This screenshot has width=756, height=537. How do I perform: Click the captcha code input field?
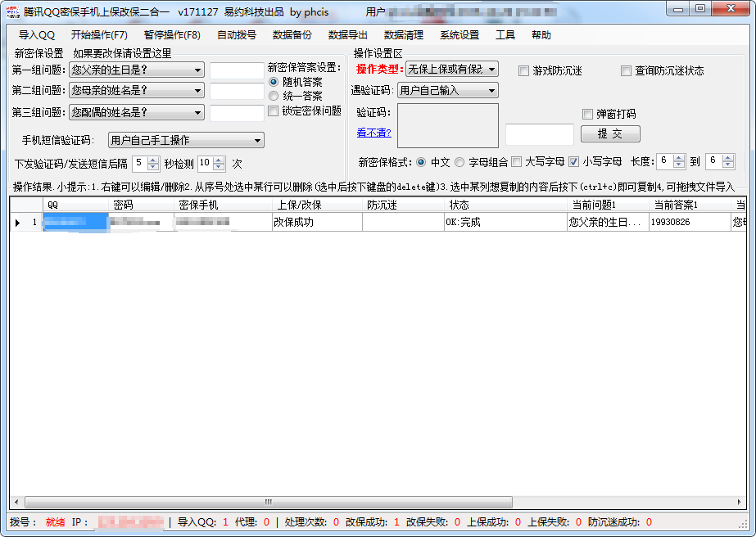(540, 134)
